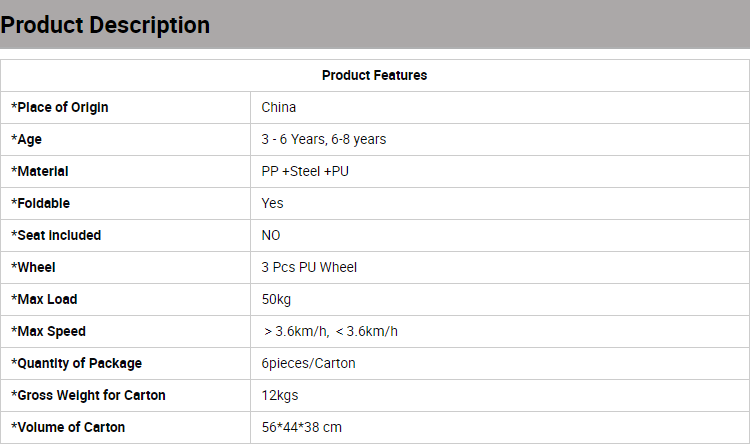Select the 'PP +Steel +PU' value
This screenshot has width=751, height=444.
pos(305,171)
